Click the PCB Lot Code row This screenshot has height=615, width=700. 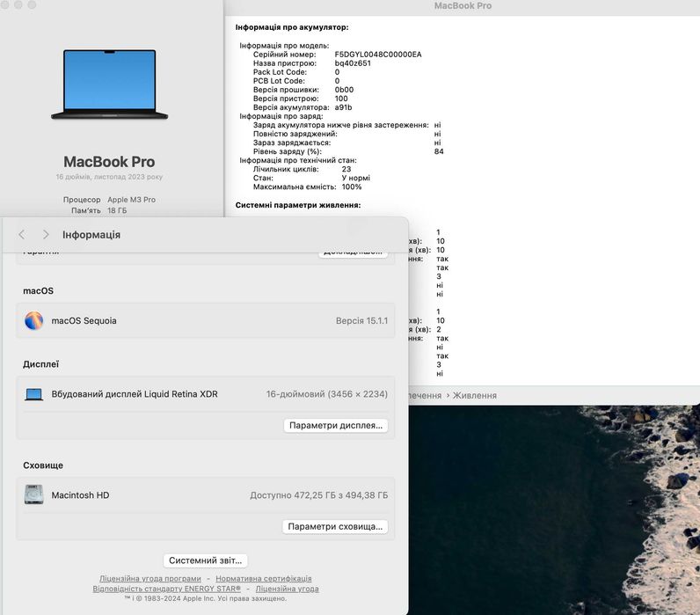click(x=296, y=81)
